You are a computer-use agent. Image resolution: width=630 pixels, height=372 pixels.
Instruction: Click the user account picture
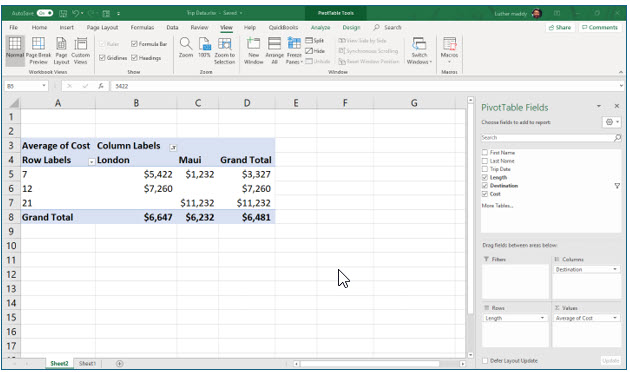point(537,13)
